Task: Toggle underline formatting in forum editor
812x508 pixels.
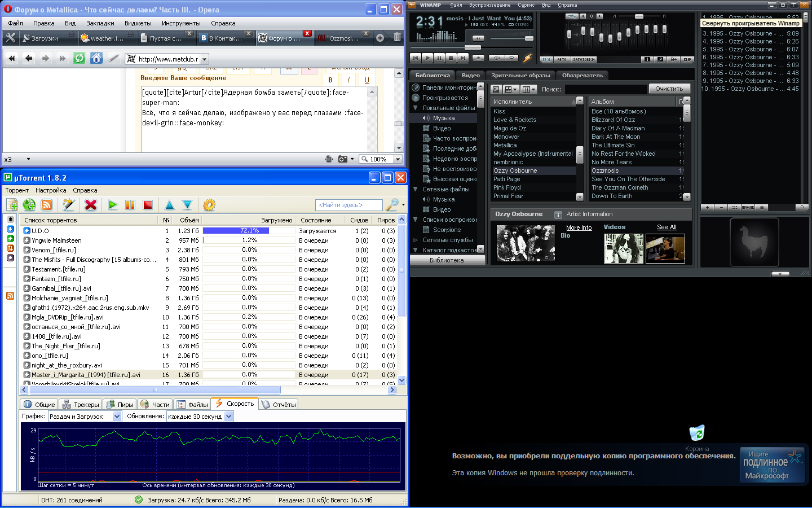Action: pos(367,80)
